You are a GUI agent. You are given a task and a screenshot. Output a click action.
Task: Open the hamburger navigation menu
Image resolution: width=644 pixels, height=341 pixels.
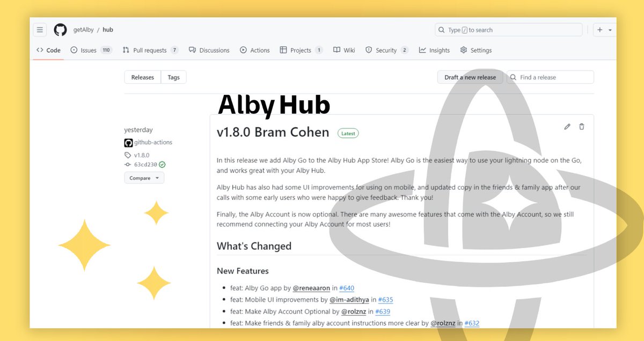click(40, 30)
